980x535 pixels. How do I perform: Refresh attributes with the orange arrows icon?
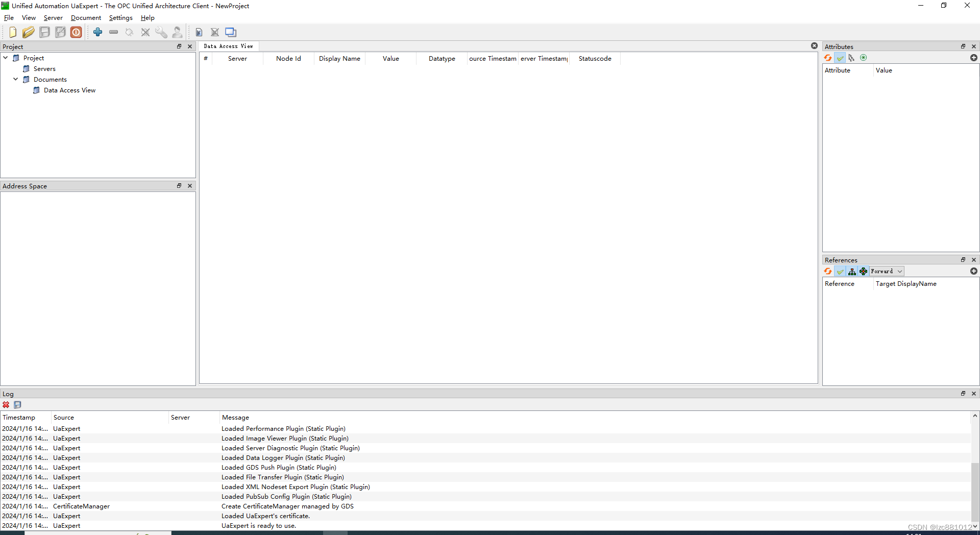click(828, 58)
